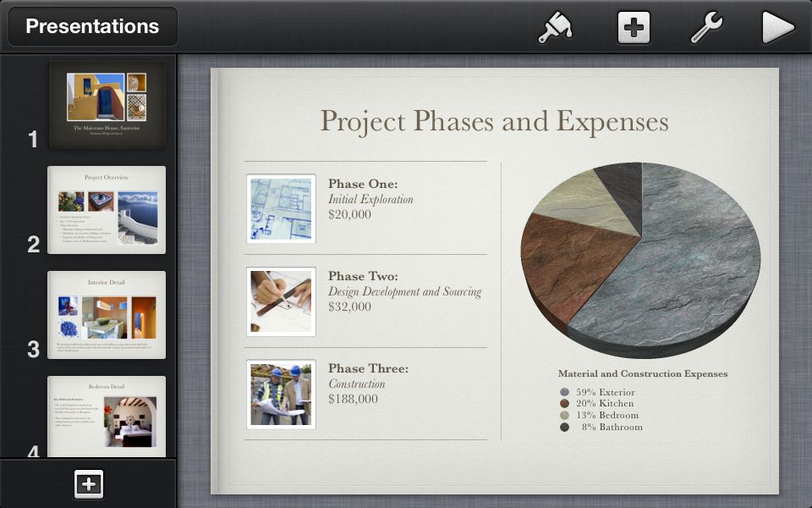The image size is (812, 508).
Task: Open the Tools wrench menu
Action: point(706,28)
